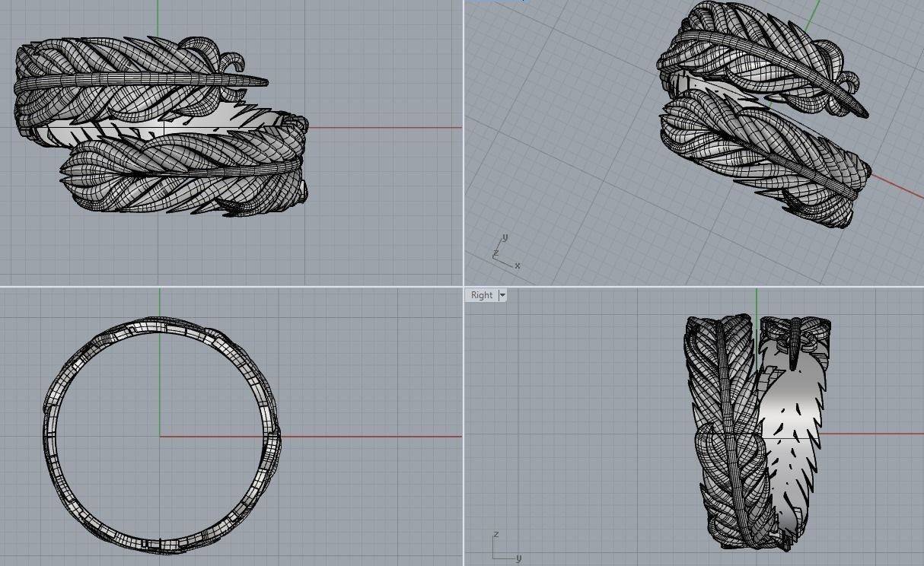The image size is (924, 566).
Task: Select the wrapped feather ring in the top-left viewport
Action: (x=161, y=126)
